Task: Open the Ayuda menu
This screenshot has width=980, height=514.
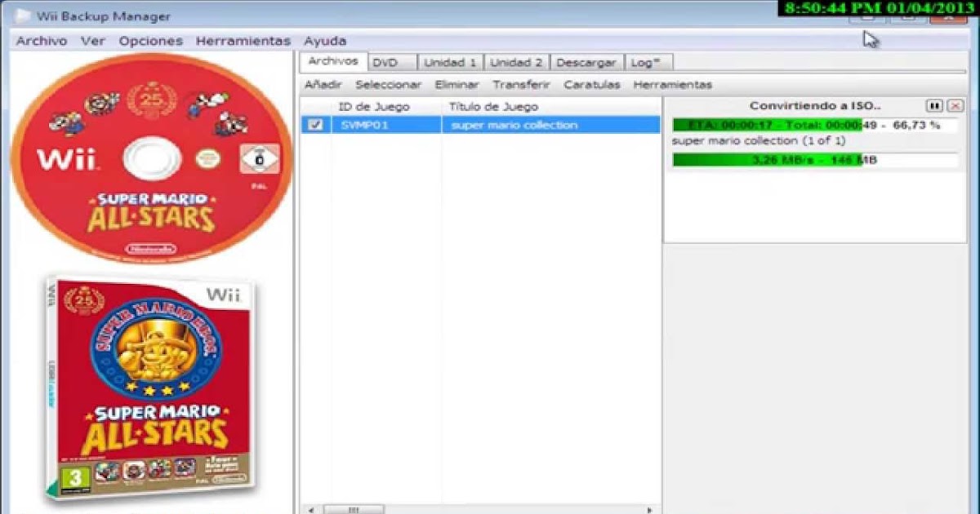Action: (325, 41)
